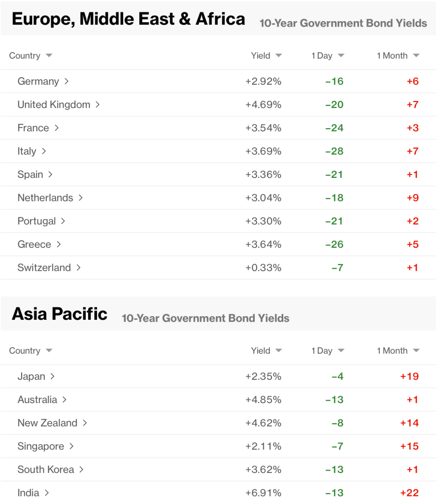Click the chevron arrow beside South Korea
The width and height of the screenshot is (436, 504).
pyautogui.click(x=81, y=470)
